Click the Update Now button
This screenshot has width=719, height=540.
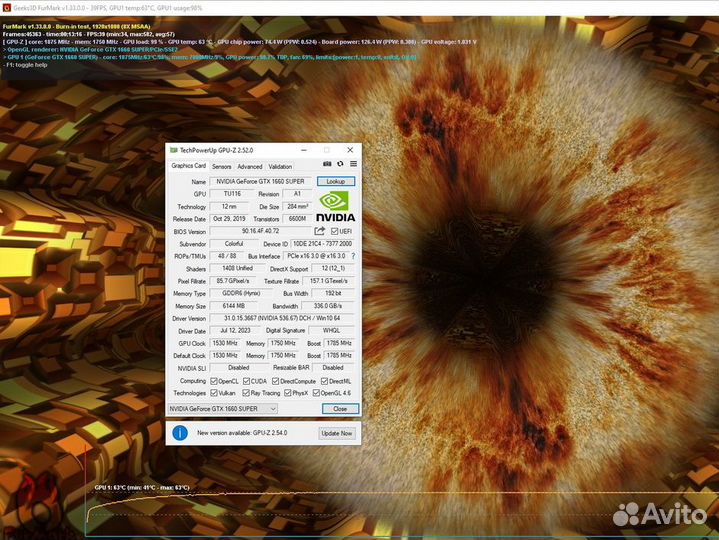(x=336, y=433)
